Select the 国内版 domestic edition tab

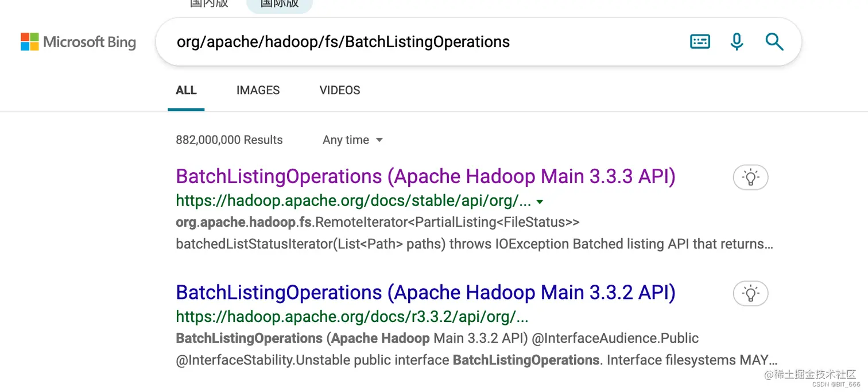tap(209, 3)
